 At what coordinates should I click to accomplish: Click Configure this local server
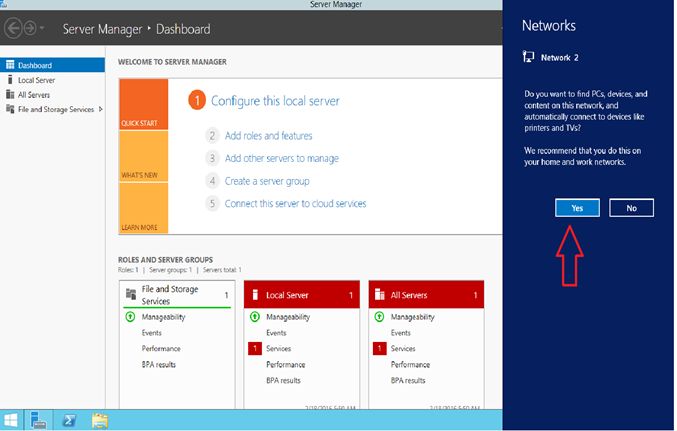[275, 101]
